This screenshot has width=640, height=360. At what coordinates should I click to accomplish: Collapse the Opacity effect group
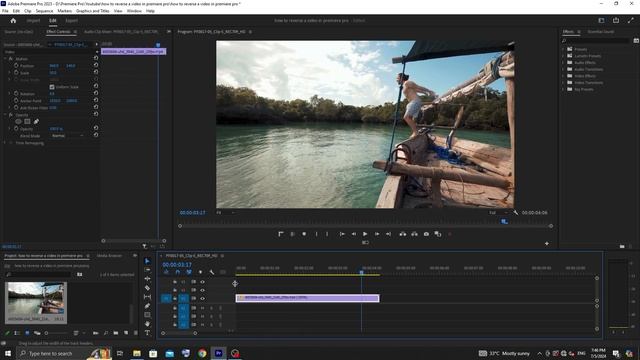(6, 115)
